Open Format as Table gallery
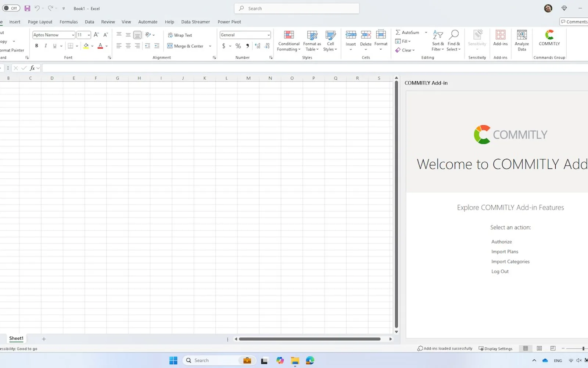588x368 pixels. click(312, 40)
